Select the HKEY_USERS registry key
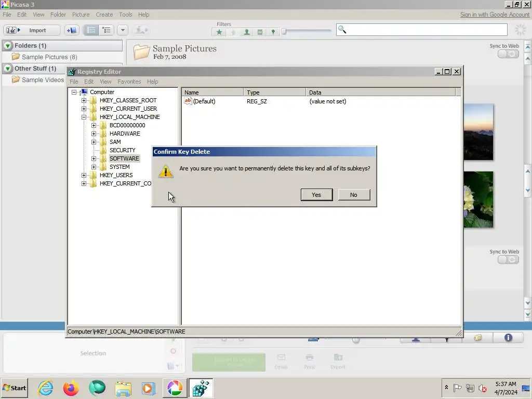 click(116, 176)
